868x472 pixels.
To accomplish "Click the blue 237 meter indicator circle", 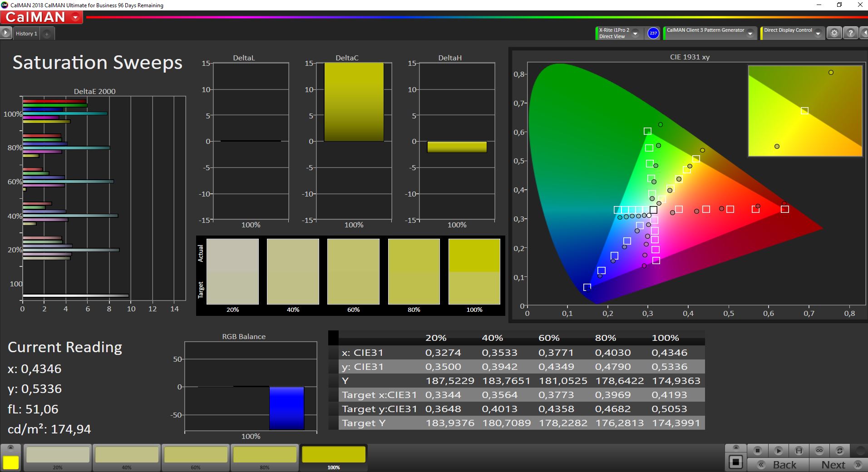I will point(653,33).
